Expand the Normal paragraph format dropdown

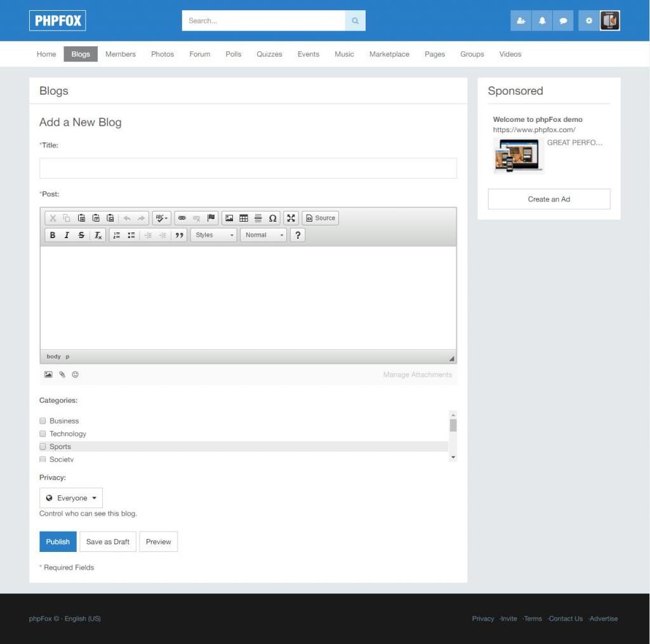[x=263, y=235]
